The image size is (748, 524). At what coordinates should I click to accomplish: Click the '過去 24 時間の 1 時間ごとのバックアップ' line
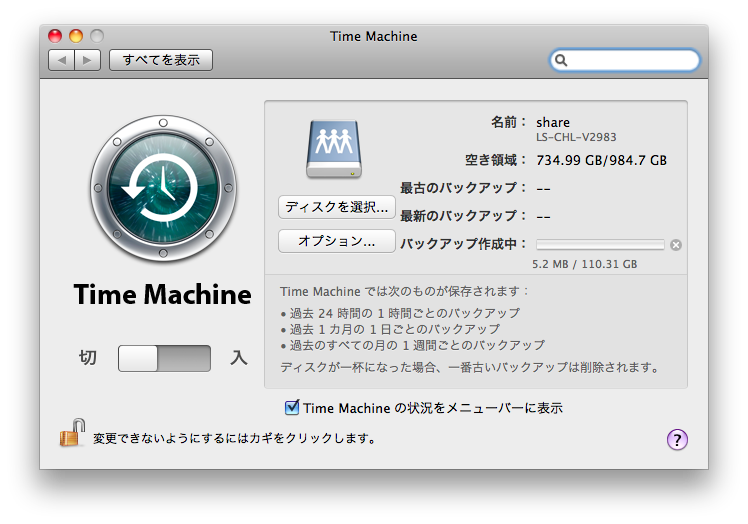click(x=405, y=314)
